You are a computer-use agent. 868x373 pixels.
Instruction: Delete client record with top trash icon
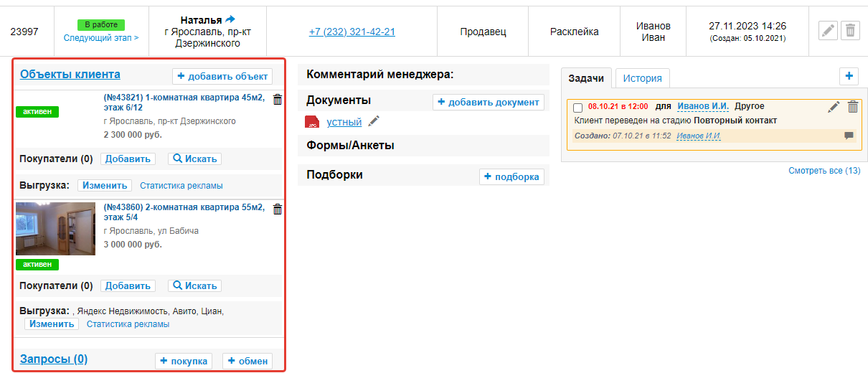850,31
